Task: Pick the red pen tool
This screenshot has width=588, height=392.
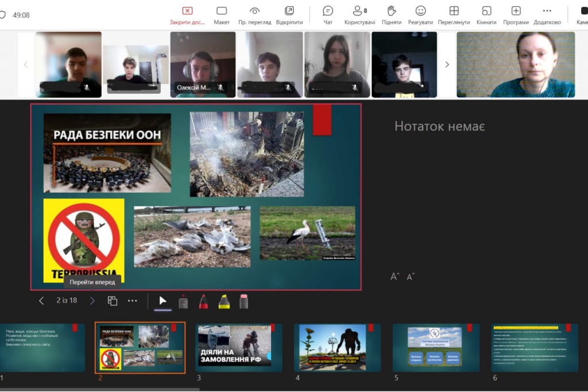Action: 204,301
